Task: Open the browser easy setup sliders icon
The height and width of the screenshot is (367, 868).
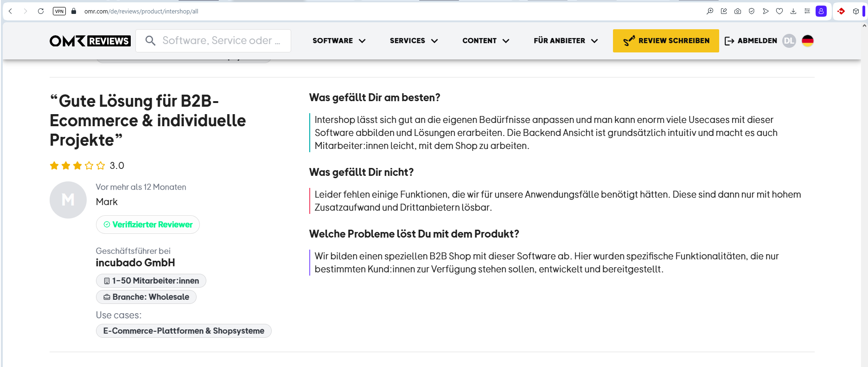Action: coord(807,11)
